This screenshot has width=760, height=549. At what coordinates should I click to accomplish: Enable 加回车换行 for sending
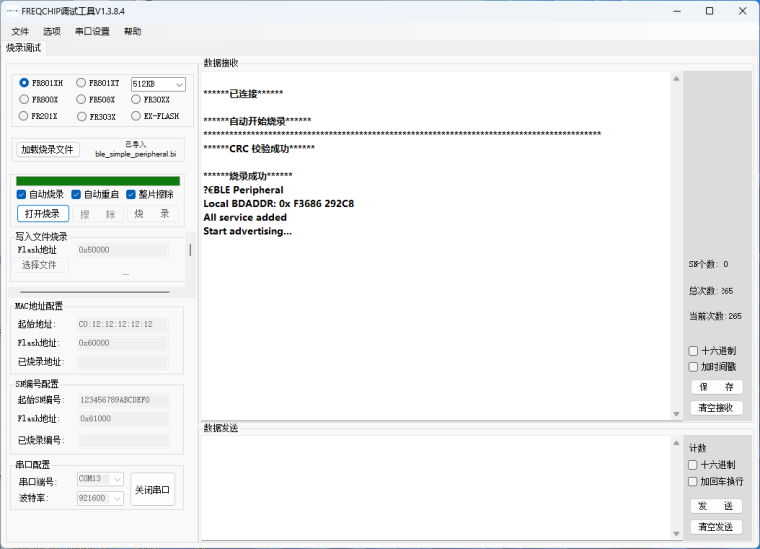click(x=694, y=481)
